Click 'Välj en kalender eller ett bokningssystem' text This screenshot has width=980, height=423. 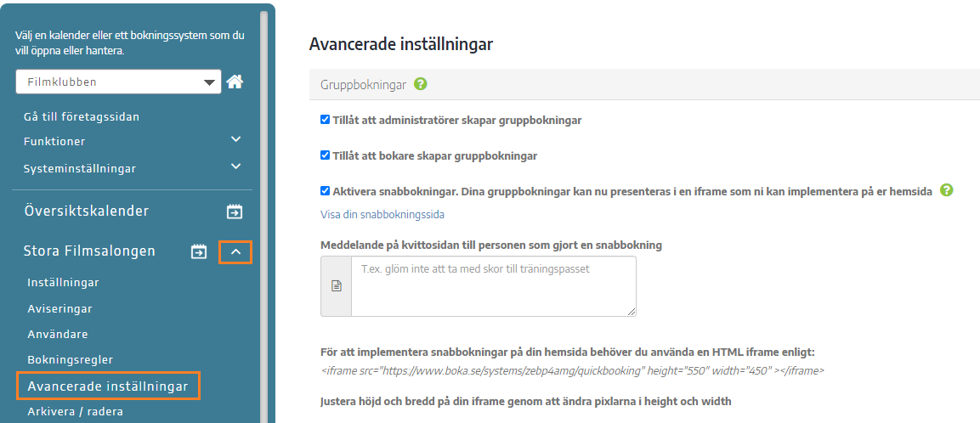click(x=129, y=43)
